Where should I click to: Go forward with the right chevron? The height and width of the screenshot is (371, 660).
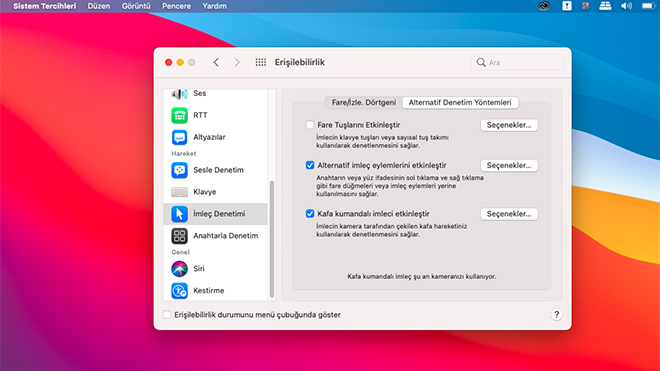pos(237,62)
